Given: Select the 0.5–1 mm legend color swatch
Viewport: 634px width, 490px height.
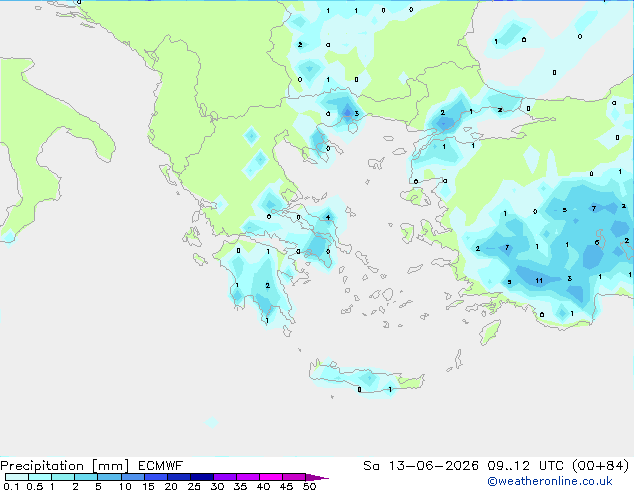Looking at the screenshot, I should [x=40, y=477].
